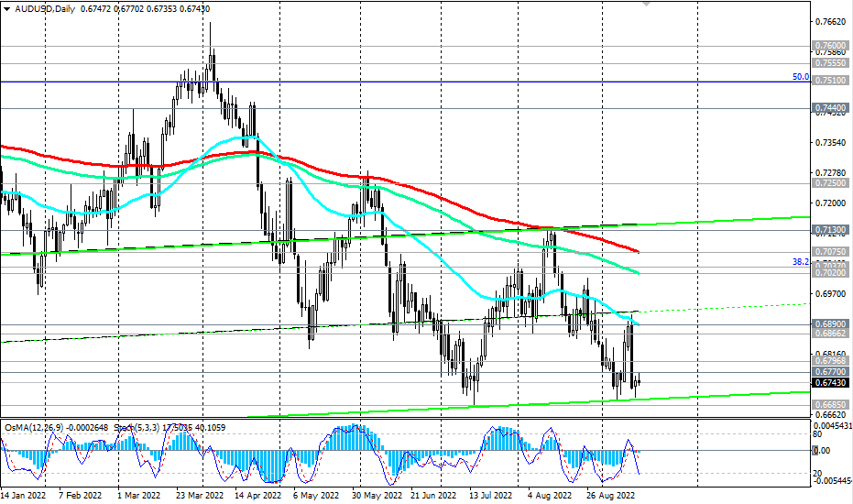Select the 50.0 Fibonacci level label
The width and height of the screenshot is (853, 504).
(800, 78)
